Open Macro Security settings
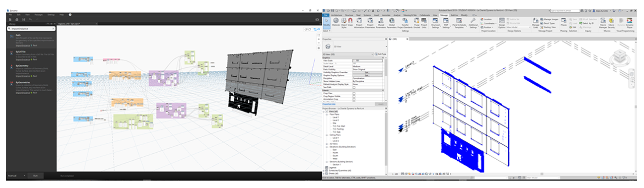 611,22
